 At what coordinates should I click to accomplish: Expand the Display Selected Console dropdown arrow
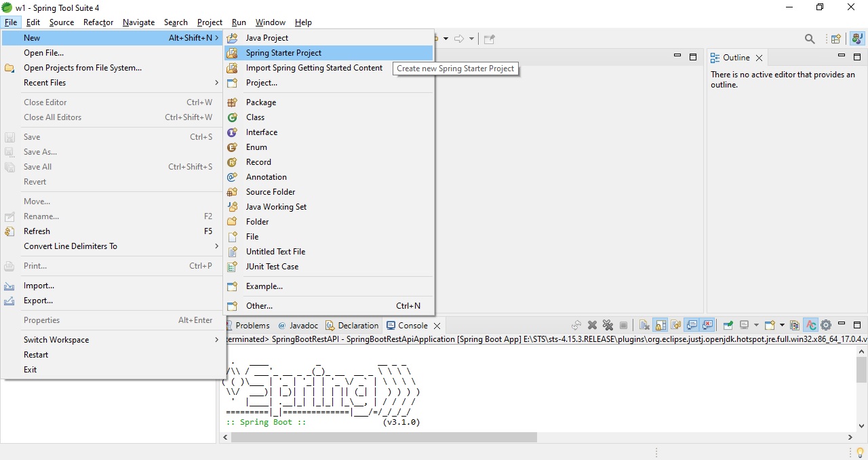point(756,326)
